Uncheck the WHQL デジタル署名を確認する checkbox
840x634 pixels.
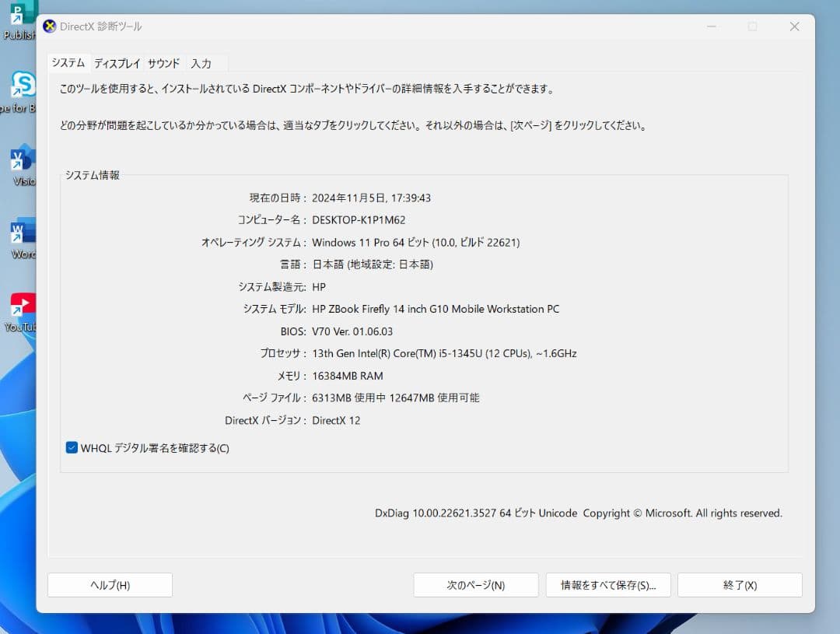pyautogui.click(x=71, y=447)
